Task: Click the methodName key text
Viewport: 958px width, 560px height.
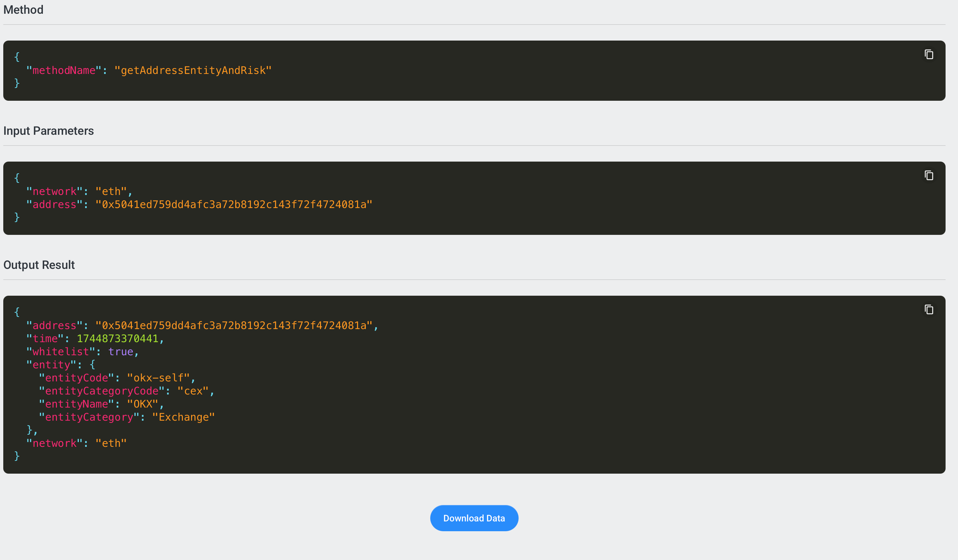Action: [x=63, y=70]
